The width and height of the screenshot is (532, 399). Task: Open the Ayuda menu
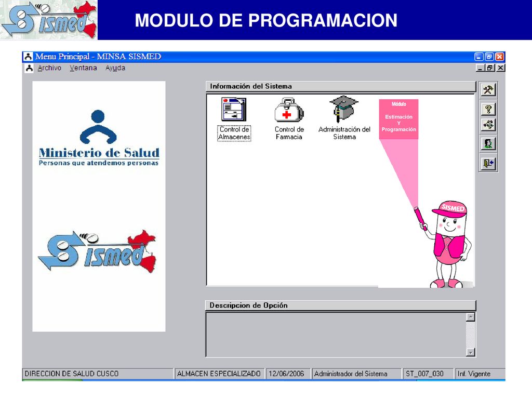[x=115, y=68]
